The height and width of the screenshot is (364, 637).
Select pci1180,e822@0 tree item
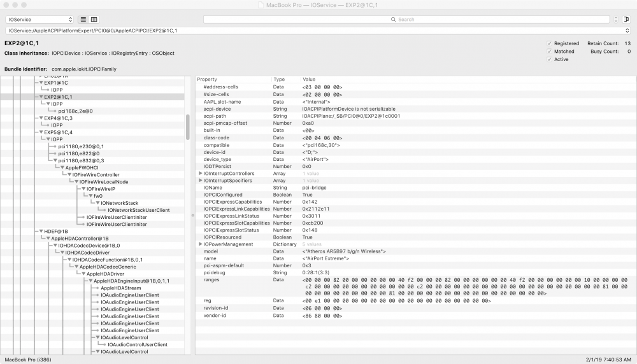pyautogui.click(x=79, y=153)
